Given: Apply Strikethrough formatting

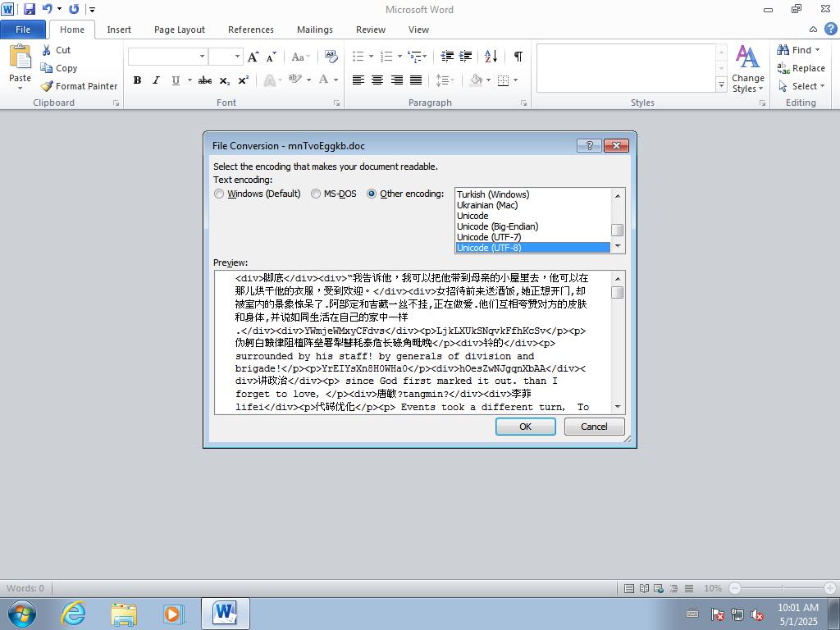Looking at the screenshot, I should [x=204, y=80].
